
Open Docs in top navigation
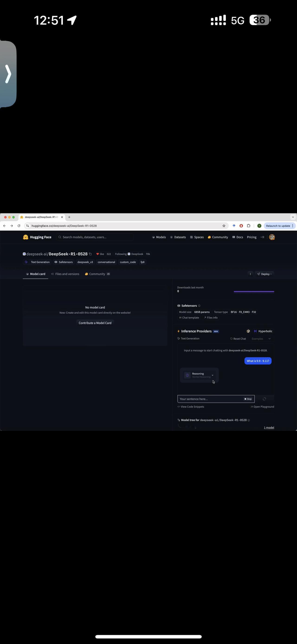pyautogui.click(x=238, y=237)
